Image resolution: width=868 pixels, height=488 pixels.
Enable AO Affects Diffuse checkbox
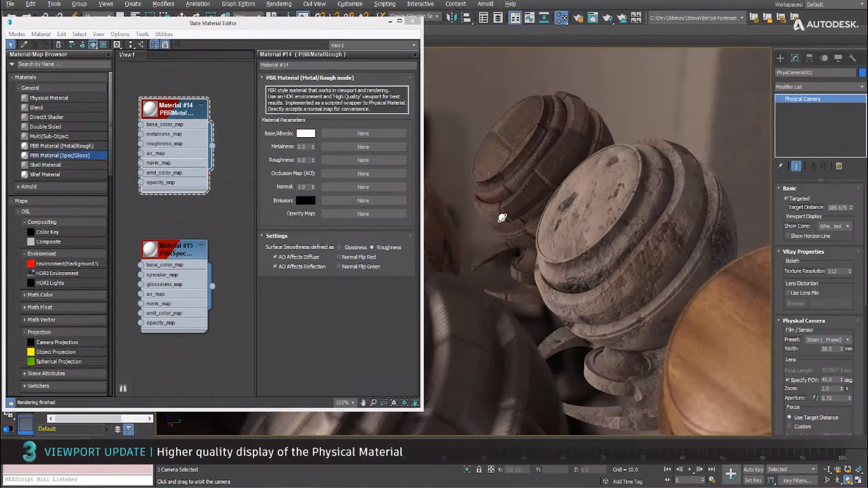(x=275, y=257)
